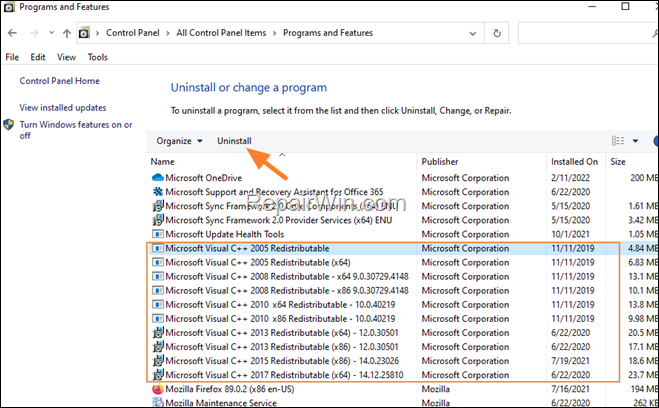The image size is (659, 408).
Task: Open the Edit menu
Action: tap(37, 57)
